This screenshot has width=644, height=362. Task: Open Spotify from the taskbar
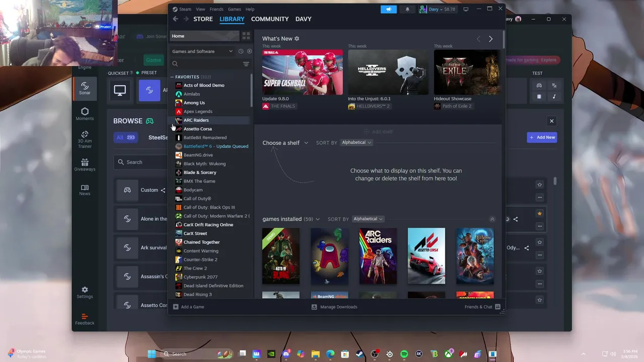[x=404, y=354]
